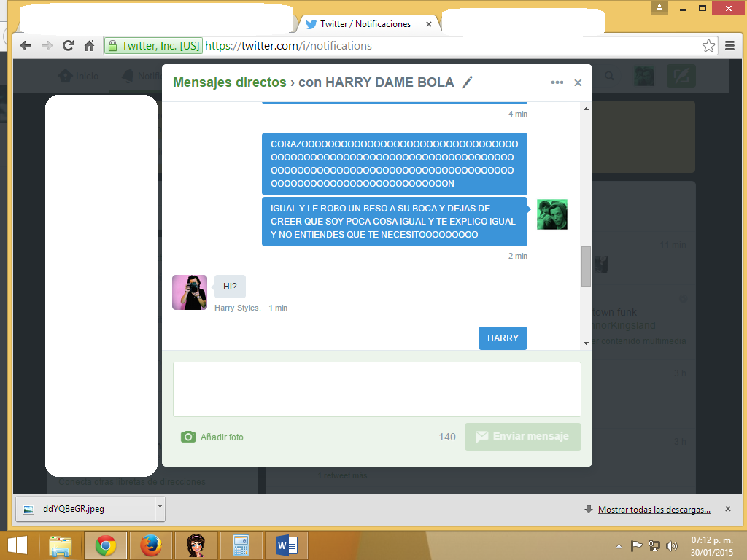Click the "Hi?" message bubble

coord(230,287)
